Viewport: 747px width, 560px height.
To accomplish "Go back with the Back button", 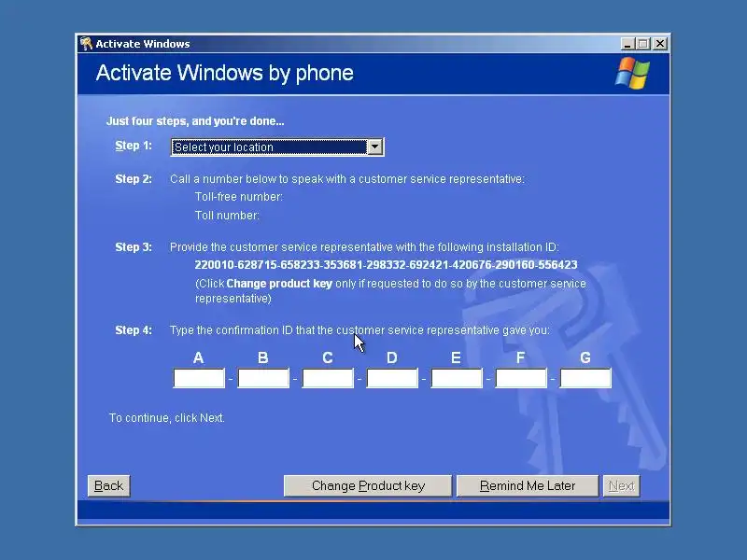I will (108, 485).
